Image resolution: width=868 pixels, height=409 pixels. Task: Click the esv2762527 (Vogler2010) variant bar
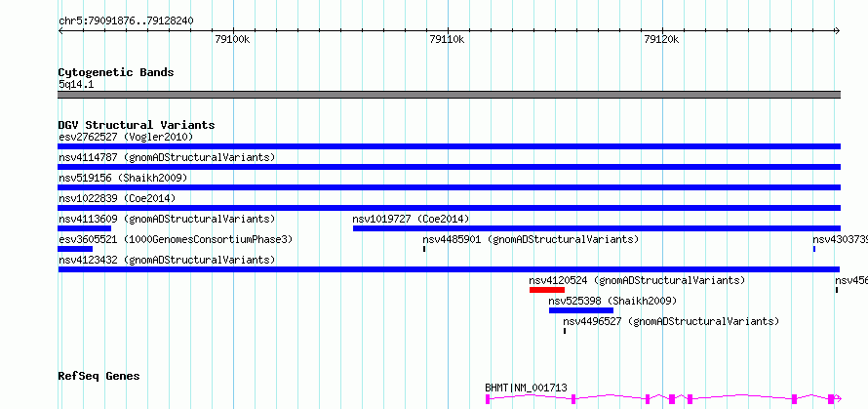coord(449,146)
